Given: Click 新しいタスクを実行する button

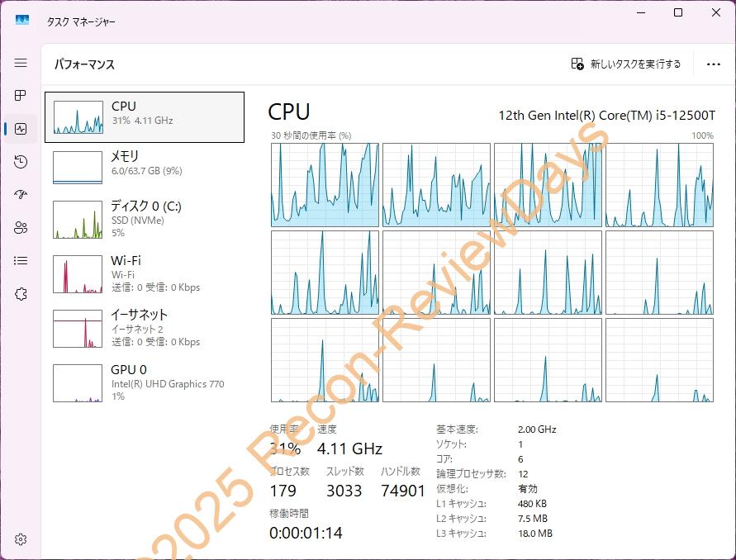Looking at the screenshot, I should (x=626, y=64).
